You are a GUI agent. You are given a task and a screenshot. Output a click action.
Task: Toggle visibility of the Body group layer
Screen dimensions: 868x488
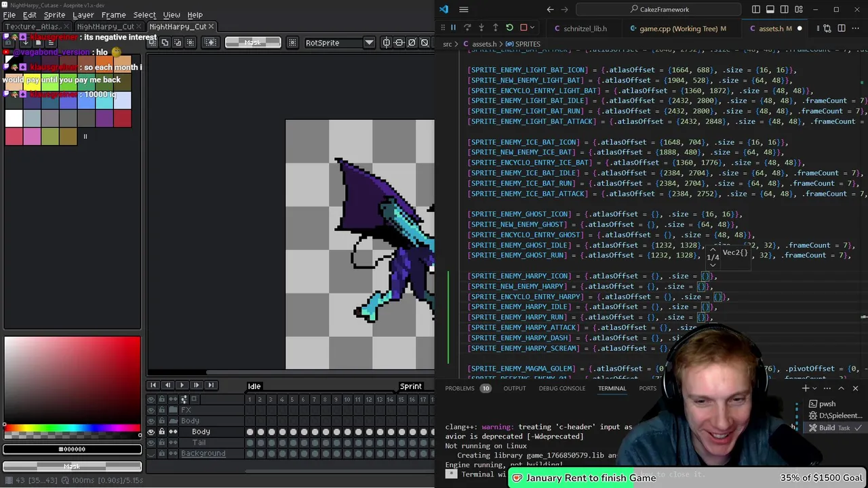[x=151, y=421]
